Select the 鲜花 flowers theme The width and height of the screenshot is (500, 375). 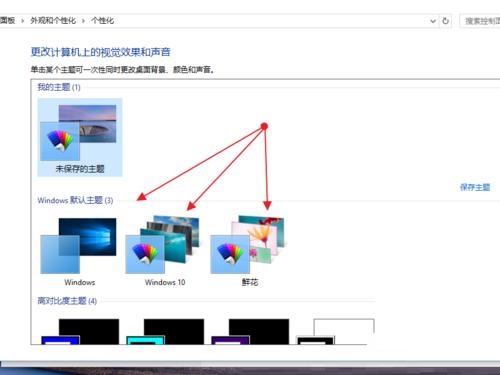coord(249,251)
